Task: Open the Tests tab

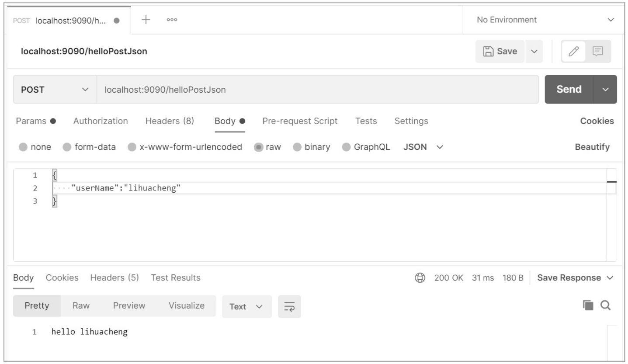Action: (x=366, y=121)
